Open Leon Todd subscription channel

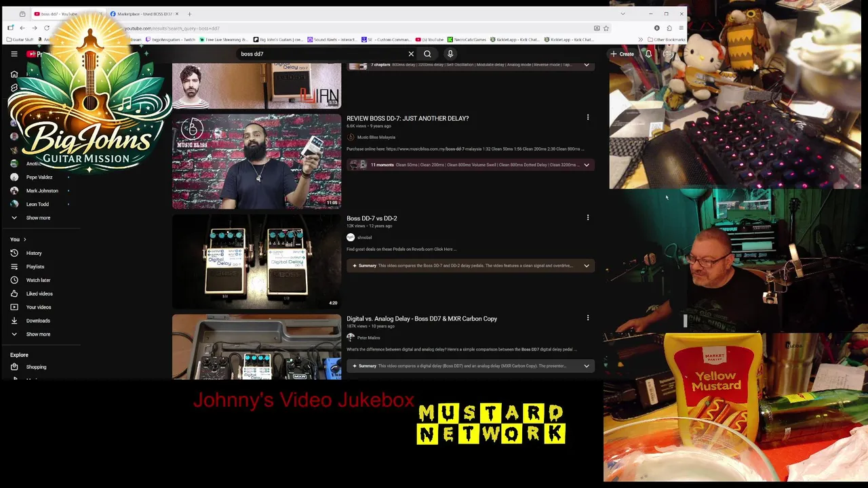37,204
